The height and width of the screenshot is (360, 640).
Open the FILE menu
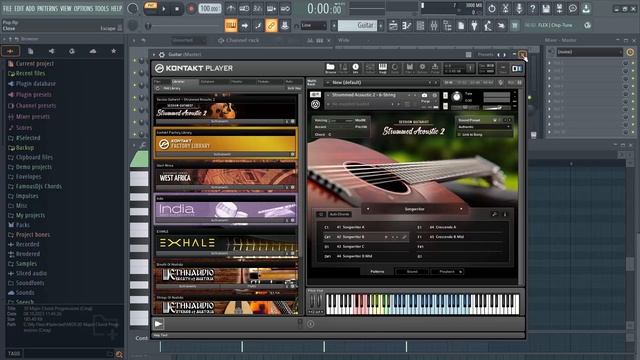click(7, 9)
